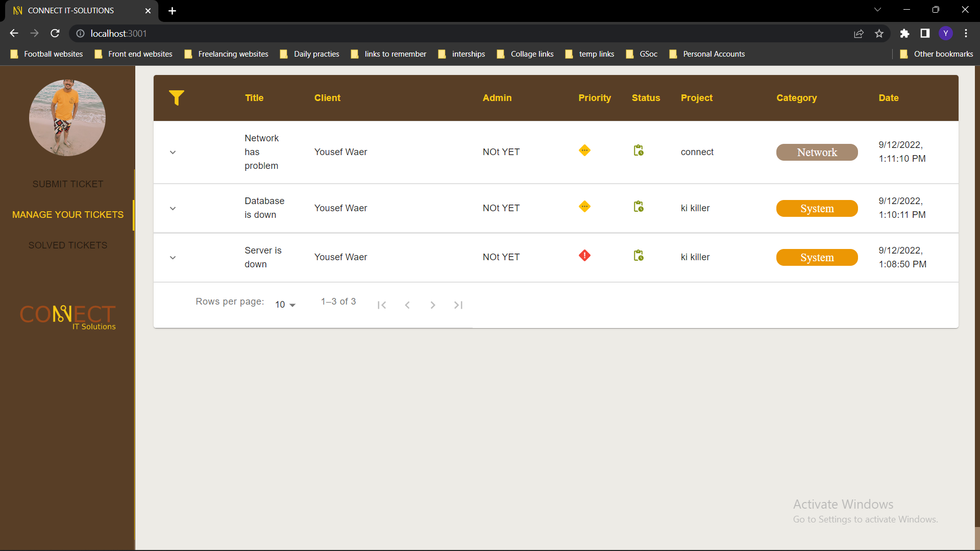Click status icon for Network has problem ticket

[x=638, y=151]
